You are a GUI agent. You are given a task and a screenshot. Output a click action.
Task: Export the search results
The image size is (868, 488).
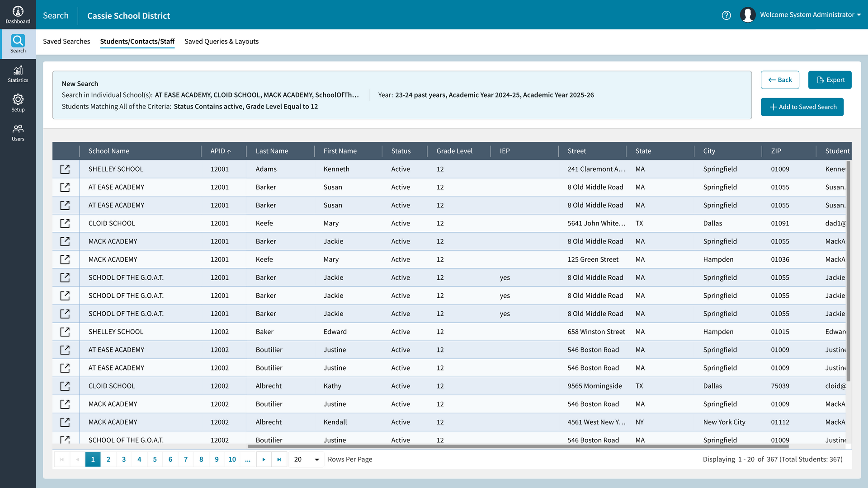pos(830,80)
